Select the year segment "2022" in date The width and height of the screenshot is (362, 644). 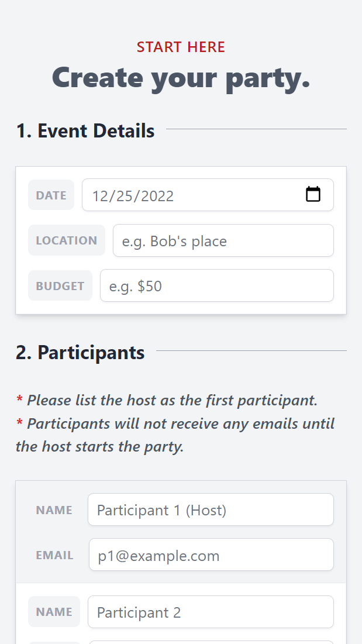(157, 196)
